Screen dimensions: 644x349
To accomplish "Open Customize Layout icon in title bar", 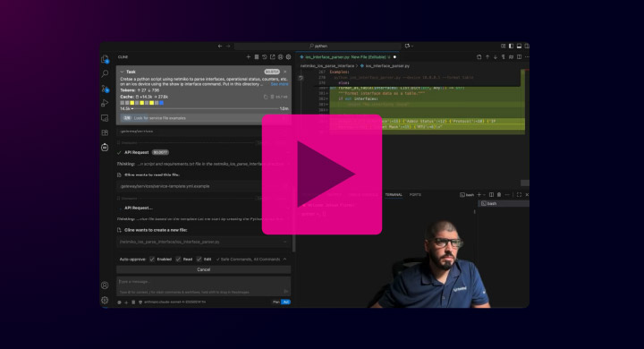I will click(x=503, y=46).
